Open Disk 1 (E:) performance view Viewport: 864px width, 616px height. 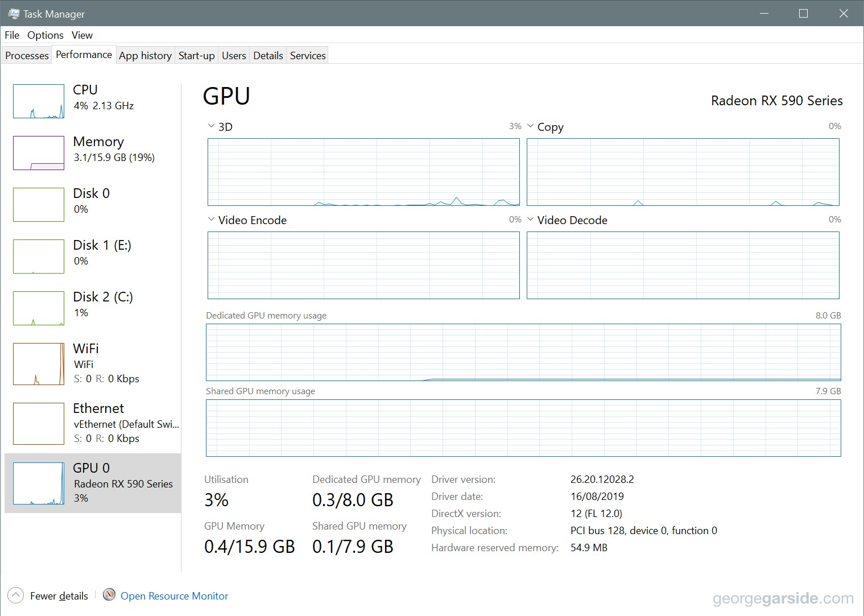coord(93,256)
